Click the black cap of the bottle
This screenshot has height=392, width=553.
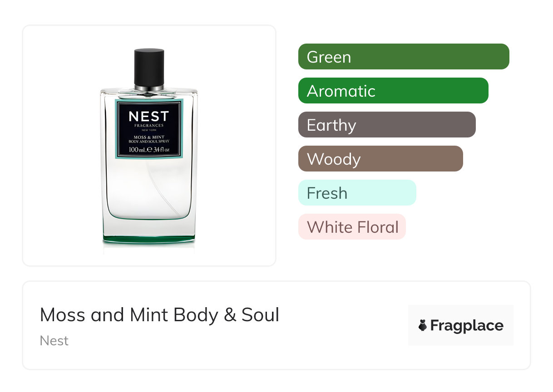click(149, 66)
